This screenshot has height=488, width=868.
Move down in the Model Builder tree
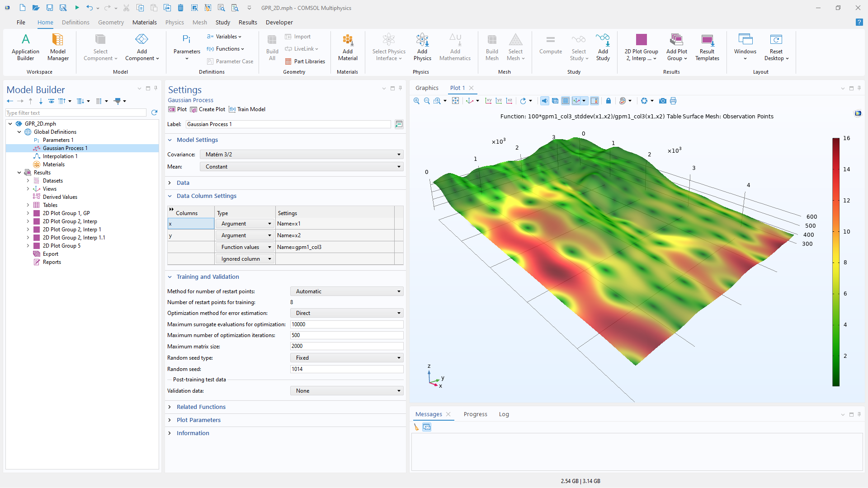click(41, 101)
